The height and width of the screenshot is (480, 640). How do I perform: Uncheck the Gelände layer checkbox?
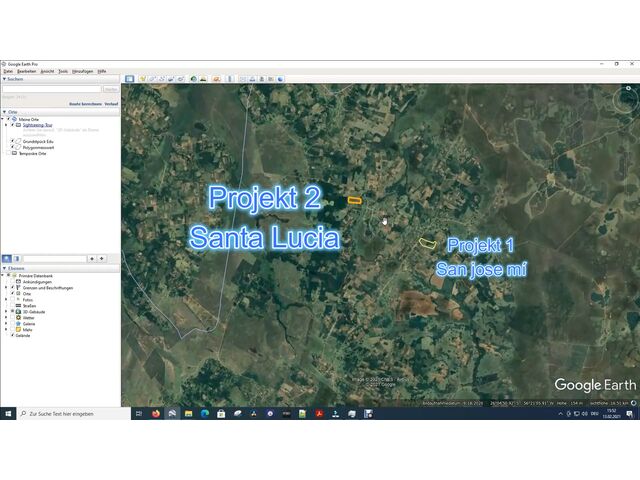tap(13, 336)
